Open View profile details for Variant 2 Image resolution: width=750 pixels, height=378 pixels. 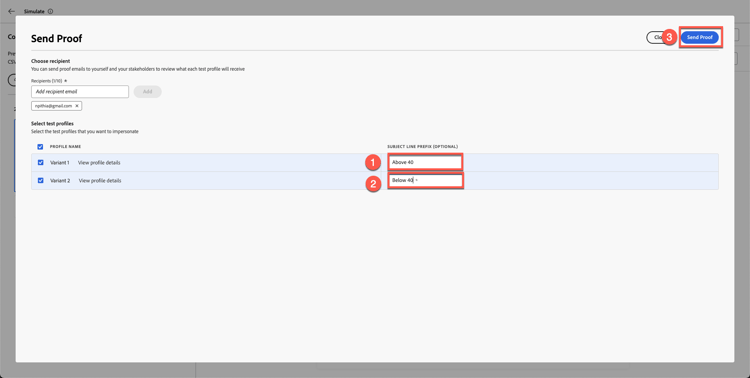coord(100,181)
